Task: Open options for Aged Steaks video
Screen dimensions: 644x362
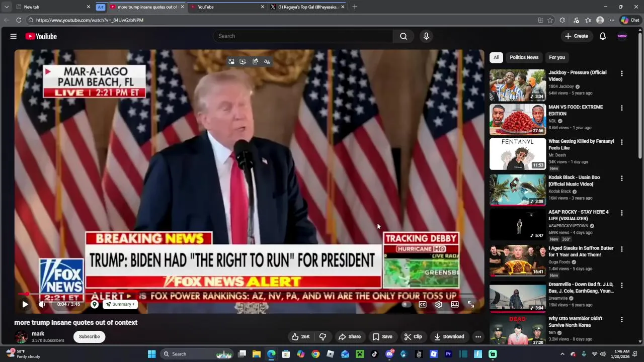Action: [x=621, y=249]
